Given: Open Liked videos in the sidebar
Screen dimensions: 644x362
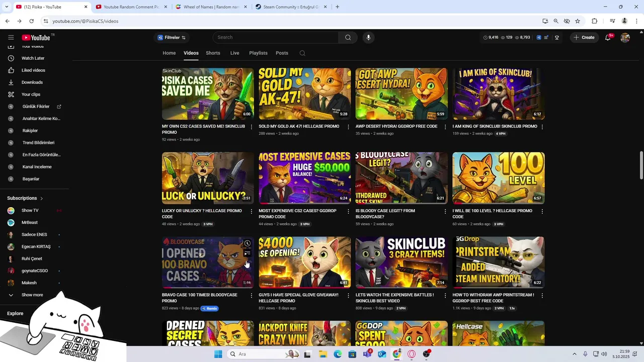Looking at the screenshot, I should [x=33, y=70].
